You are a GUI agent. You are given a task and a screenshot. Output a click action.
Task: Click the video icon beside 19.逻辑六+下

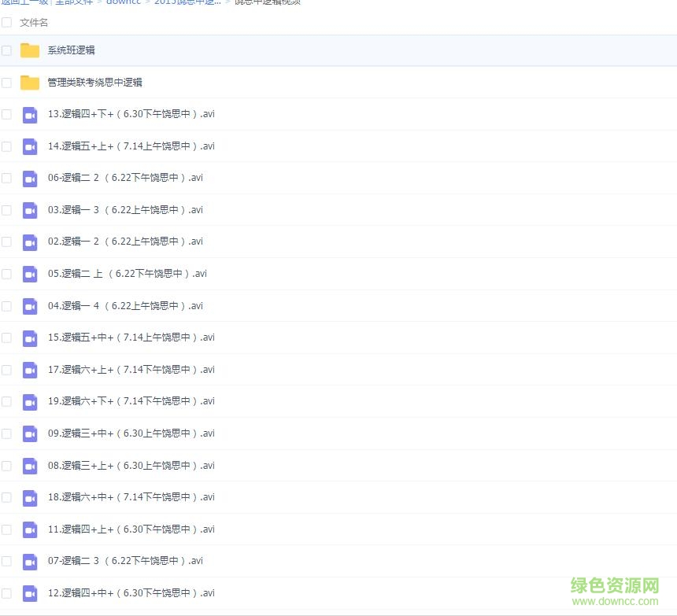[30, 401]
